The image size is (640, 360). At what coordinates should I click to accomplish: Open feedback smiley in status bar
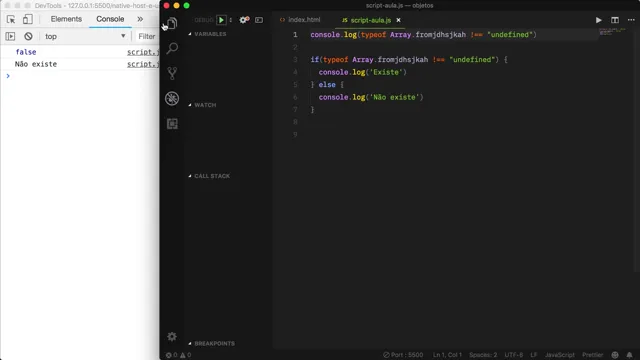click(x=615, y=355)
